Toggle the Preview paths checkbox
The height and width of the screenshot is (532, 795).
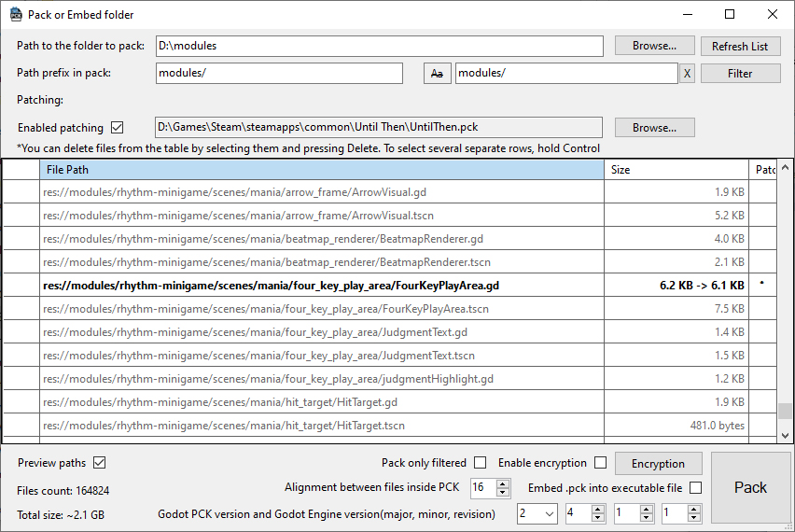99,463
